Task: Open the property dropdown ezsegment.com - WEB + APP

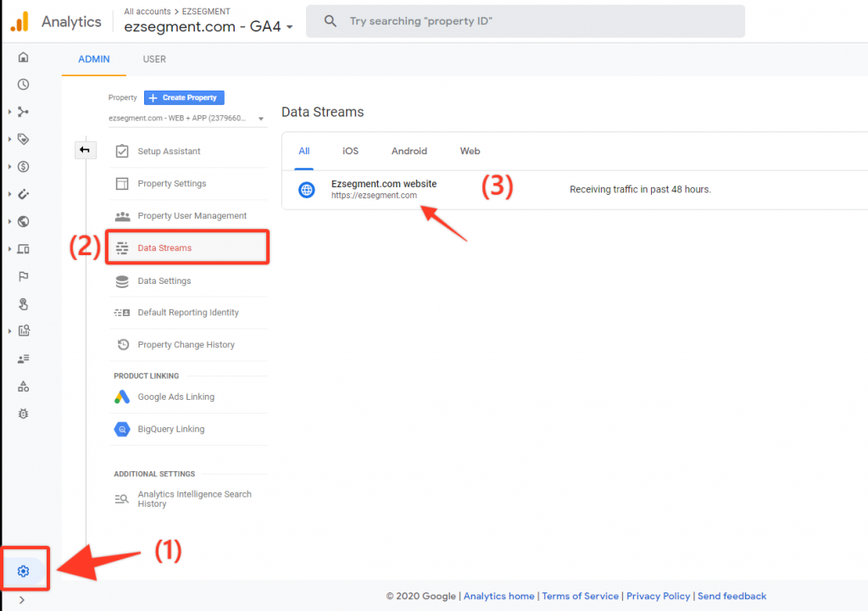Action: tap(186, 119)
